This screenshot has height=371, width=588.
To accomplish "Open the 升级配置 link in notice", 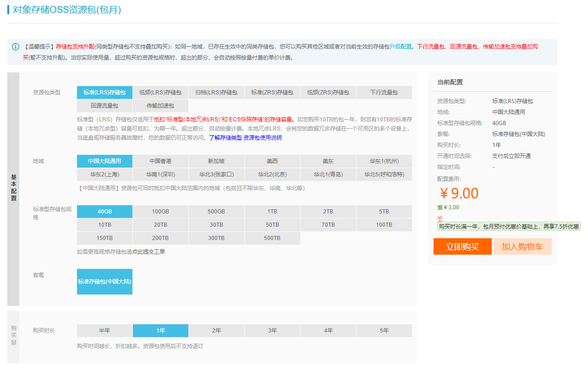I will coord(401,47).
